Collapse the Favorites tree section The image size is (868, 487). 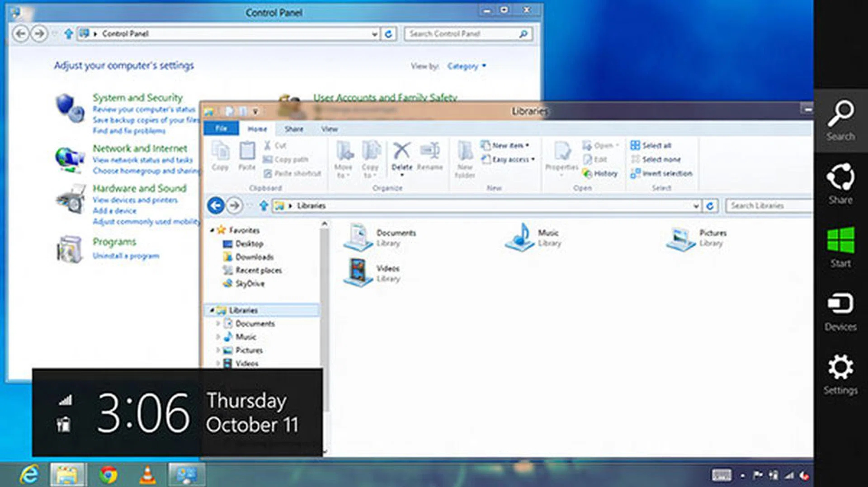tap(212, 230)
